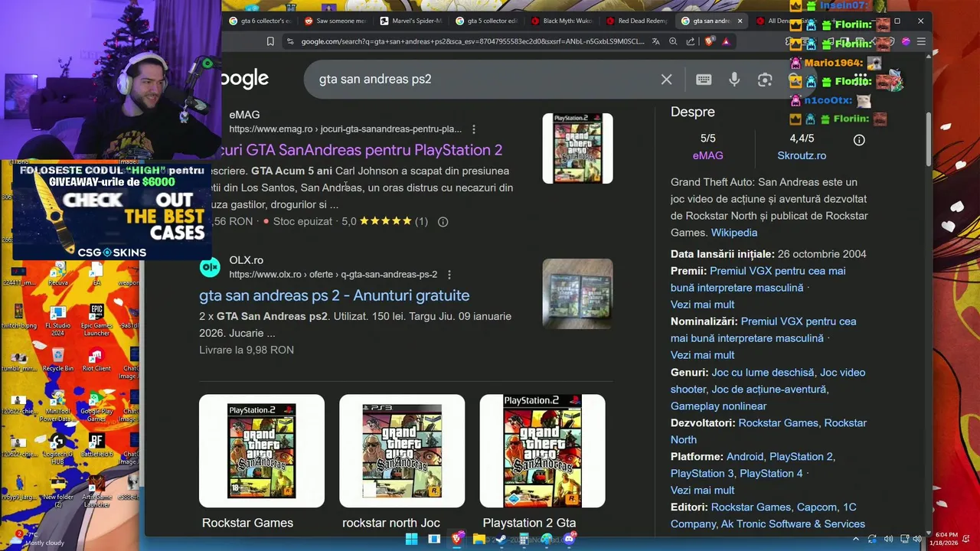
Task: Open New folder (2) on desktop
Action: [x=58, y=492]
